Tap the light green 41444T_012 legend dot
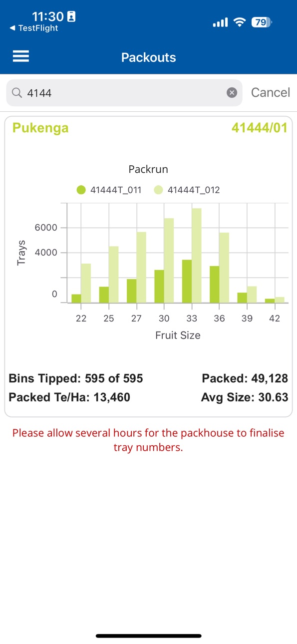The height and width of the screenshot is (644, 297). [159, 190]
